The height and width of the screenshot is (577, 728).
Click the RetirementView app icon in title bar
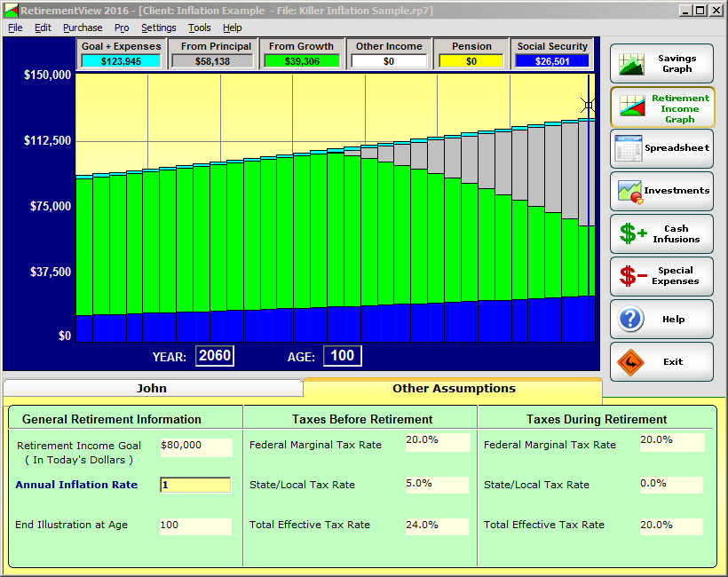[12, 11]
